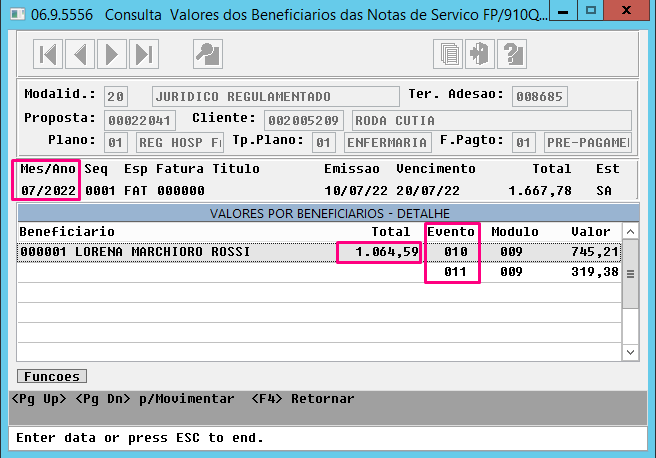656x458 pixels.
Task: Click the application icon in title bar
Action: click(18, 14)
